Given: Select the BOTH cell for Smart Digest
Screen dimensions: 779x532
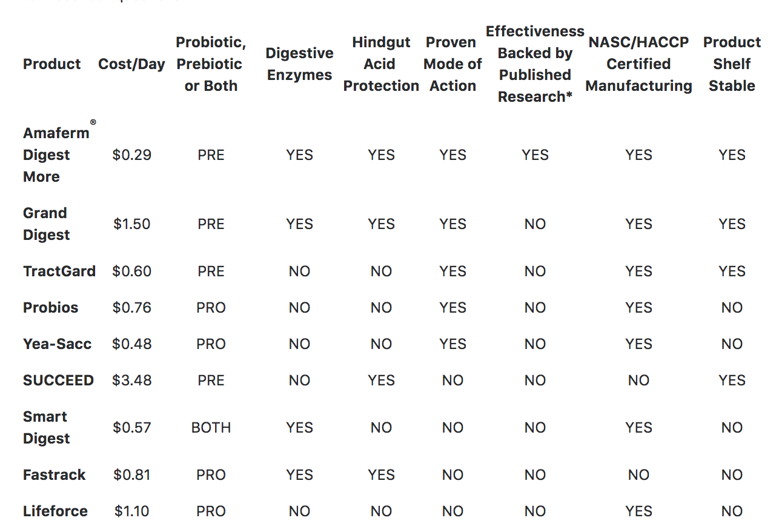Looking at the screenshot, I should click(x=211, y=428).
